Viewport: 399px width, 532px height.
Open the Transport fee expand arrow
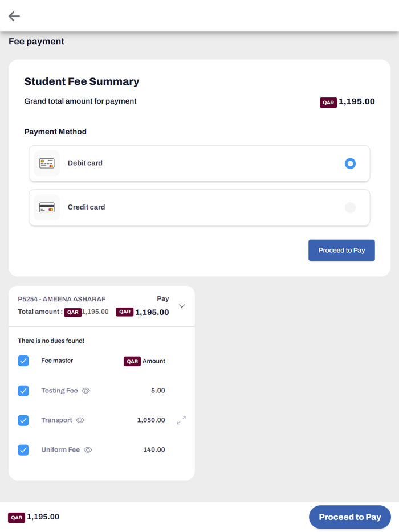tap(181, 420)
